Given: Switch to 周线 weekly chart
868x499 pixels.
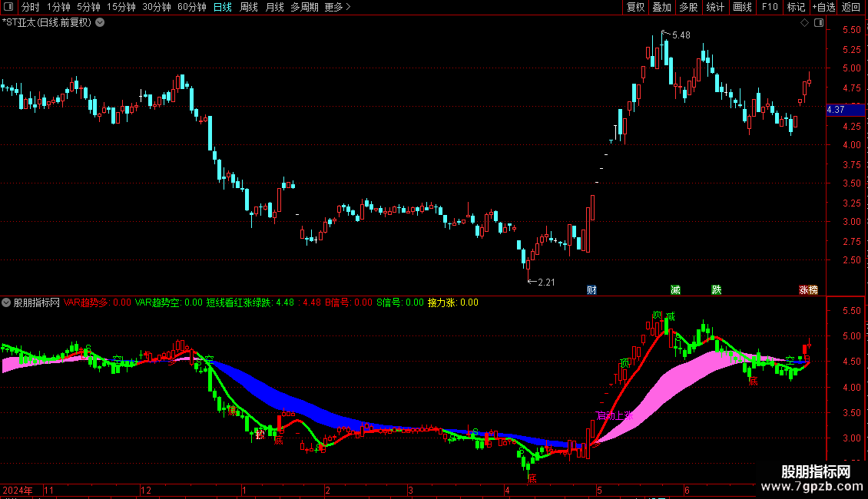Looking at the screenshot, I should point(249,7).
